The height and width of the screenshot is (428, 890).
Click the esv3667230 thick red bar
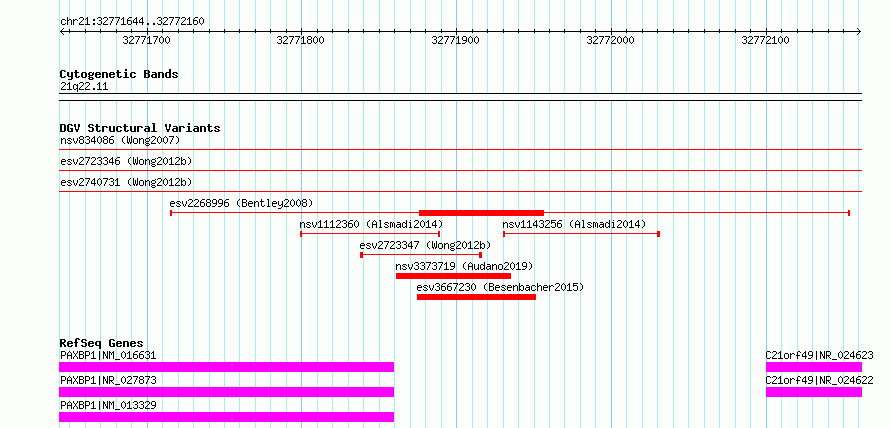pyautogui.click(x=476, y=297)
